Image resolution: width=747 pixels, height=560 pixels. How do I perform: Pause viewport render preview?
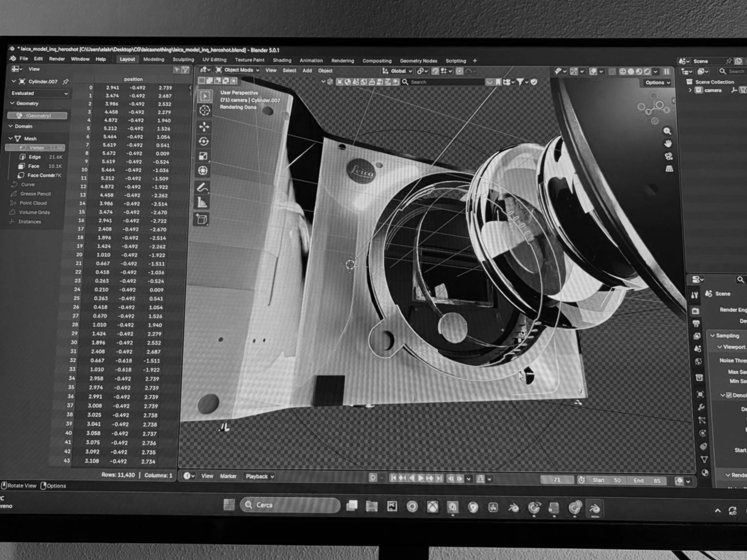[x=666, y=72]
